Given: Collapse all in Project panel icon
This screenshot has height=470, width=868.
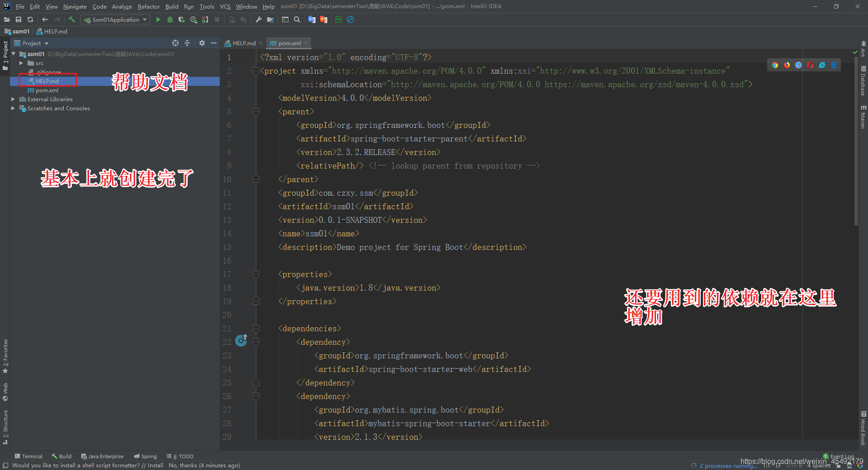Looking at the screenshot, I should pos(187,43).
